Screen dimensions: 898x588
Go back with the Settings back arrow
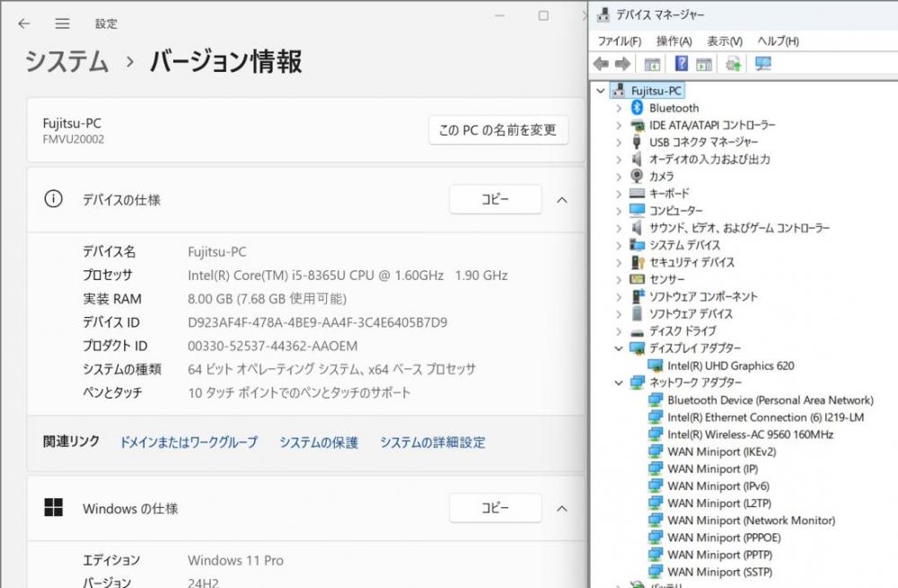pos(23,23)
